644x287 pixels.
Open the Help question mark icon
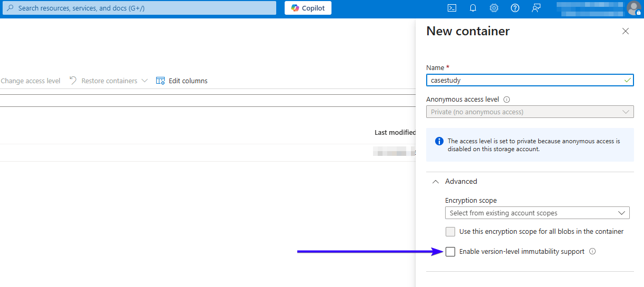coord(515,8)
